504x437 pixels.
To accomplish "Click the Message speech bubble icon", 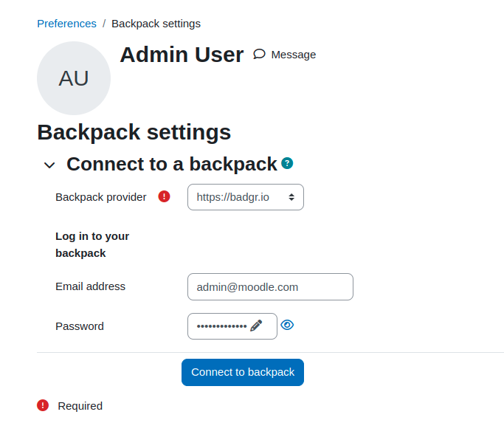I will tap(259, 54).
